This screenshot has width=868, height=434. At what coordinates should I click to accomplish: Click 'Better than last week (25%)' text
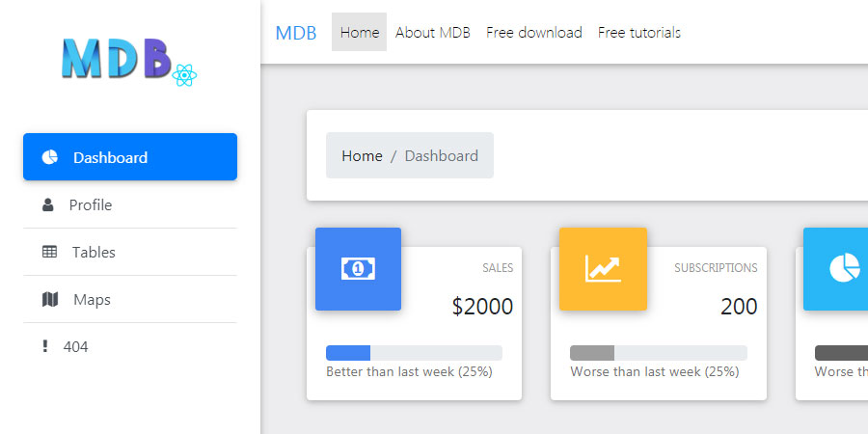pos(409,371)
